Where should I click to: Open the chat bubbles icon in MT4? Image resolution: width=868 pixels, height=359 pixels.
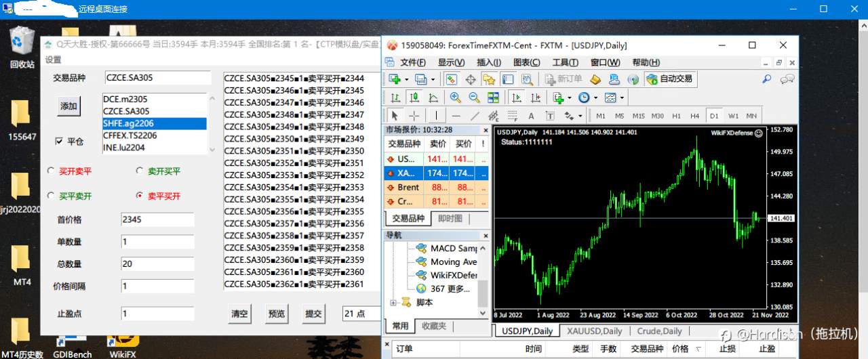787,79
